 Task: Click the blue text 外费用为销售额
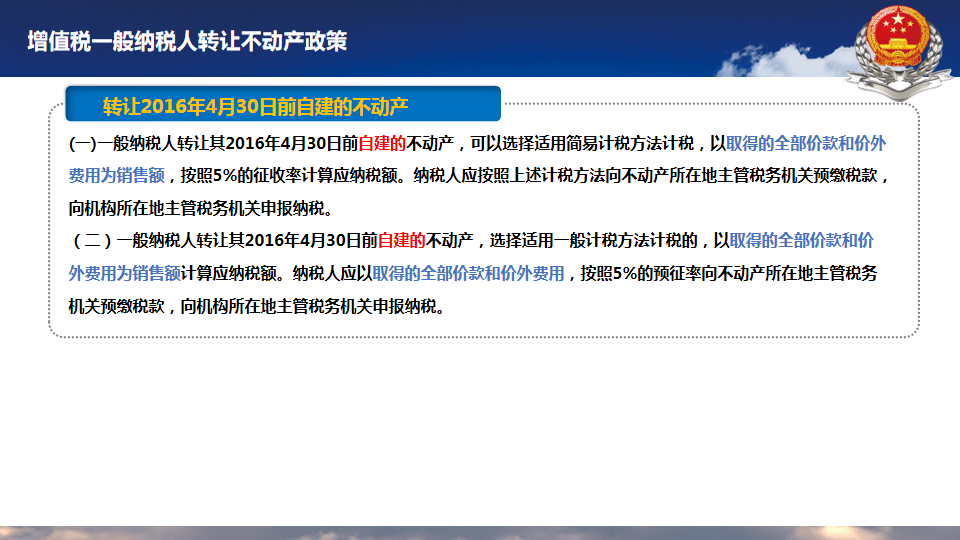point(124,273)
